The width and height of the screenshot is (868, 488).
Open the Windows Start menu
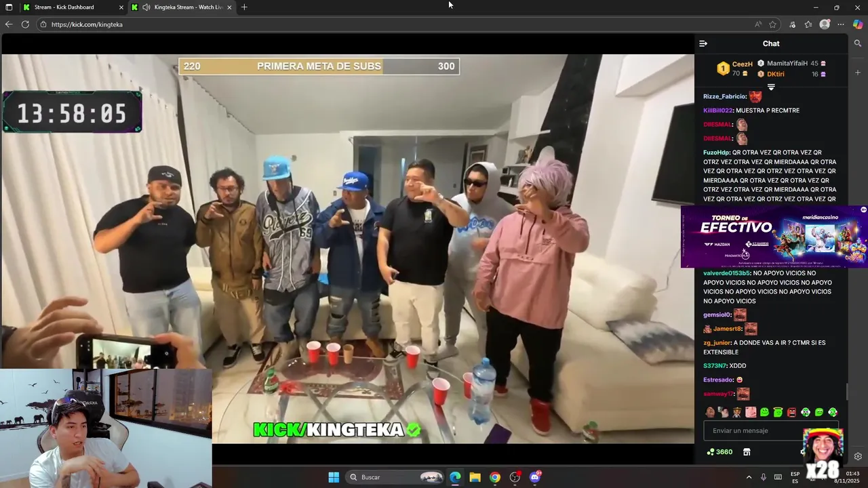click(x=334, y=477)
